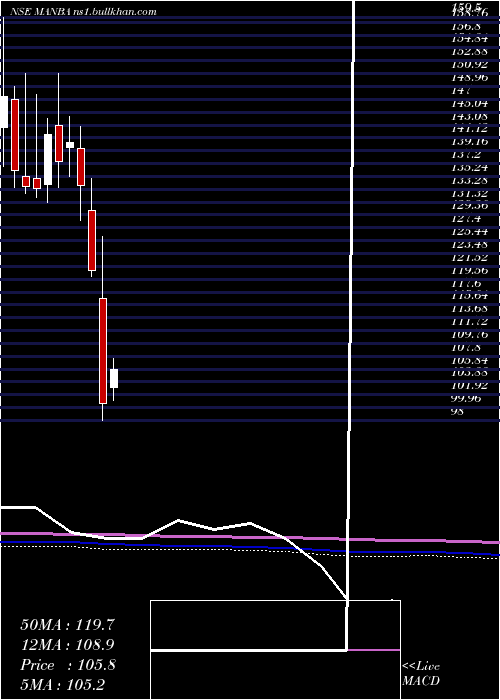Click the 143.08 price axis label
Image resolution: width=500 pixels, height=700 pixels.
[x=469, y=116]
